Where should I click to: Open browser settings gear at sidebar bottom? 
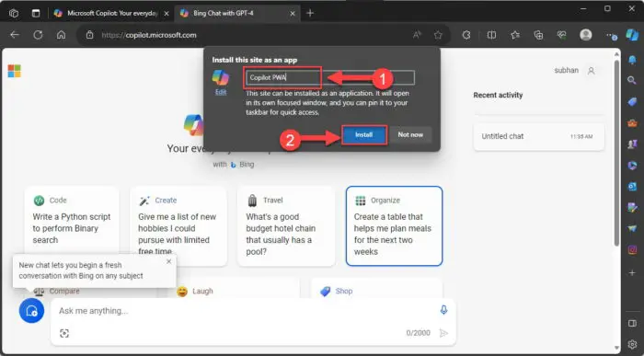[x=632, y=344]
